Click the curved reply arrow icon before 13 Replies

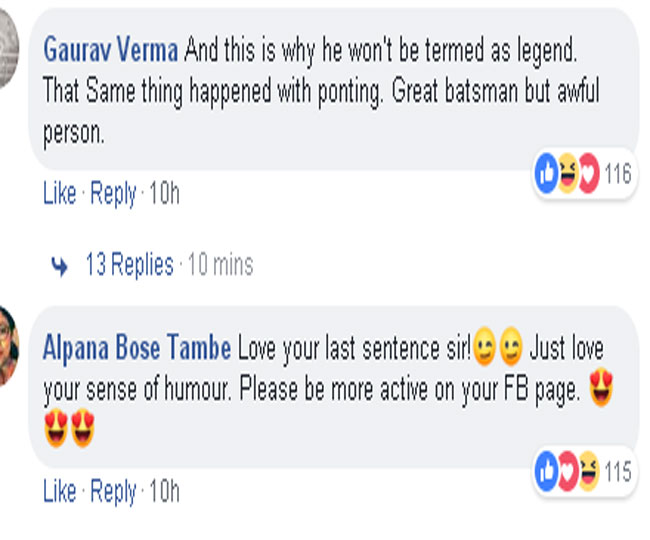pos(60,266)
